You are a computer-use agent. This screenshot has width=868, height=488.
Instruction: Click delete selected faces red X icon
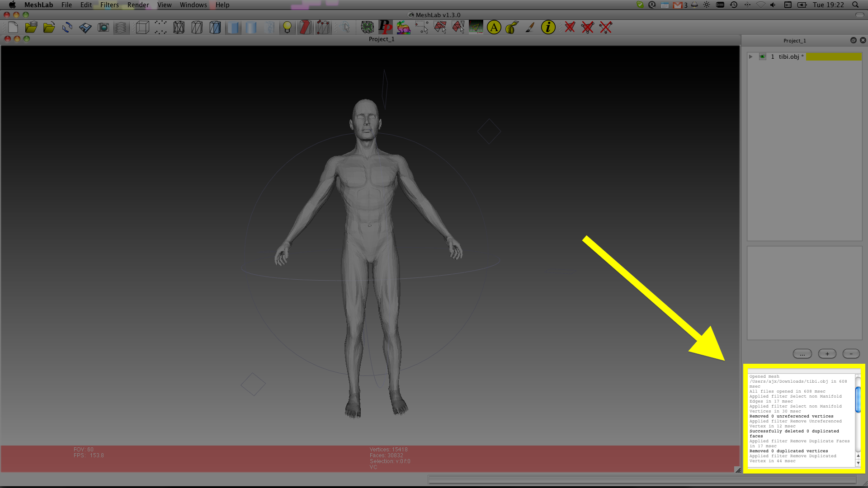570,28
